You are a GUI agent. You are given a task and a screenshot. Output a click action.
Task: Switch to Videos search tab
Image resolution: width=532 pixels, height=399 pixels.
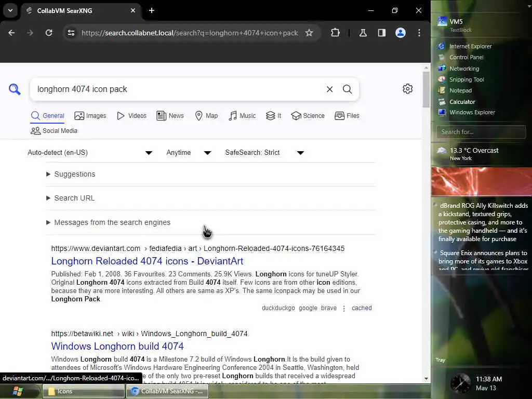point(131,116)
